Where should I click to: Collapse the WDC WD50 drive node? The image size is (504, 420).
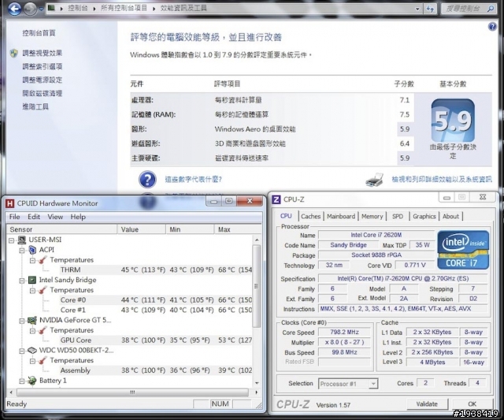point(21,351)
